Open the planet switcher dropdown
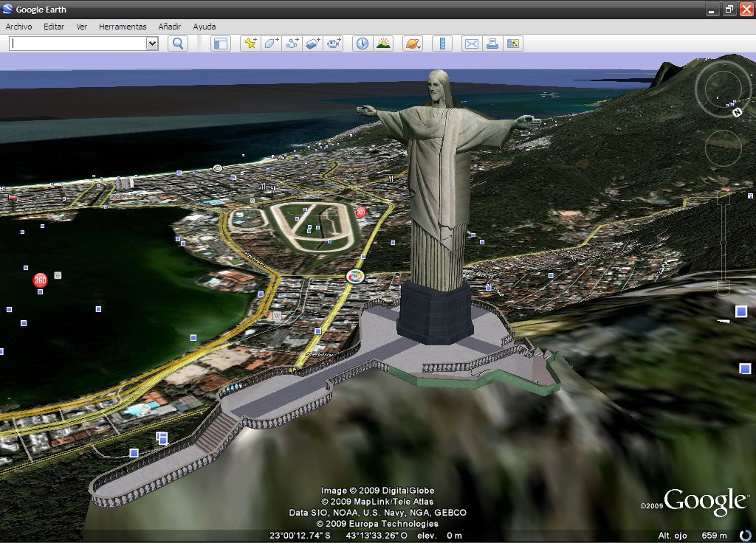 click(413, 44)
